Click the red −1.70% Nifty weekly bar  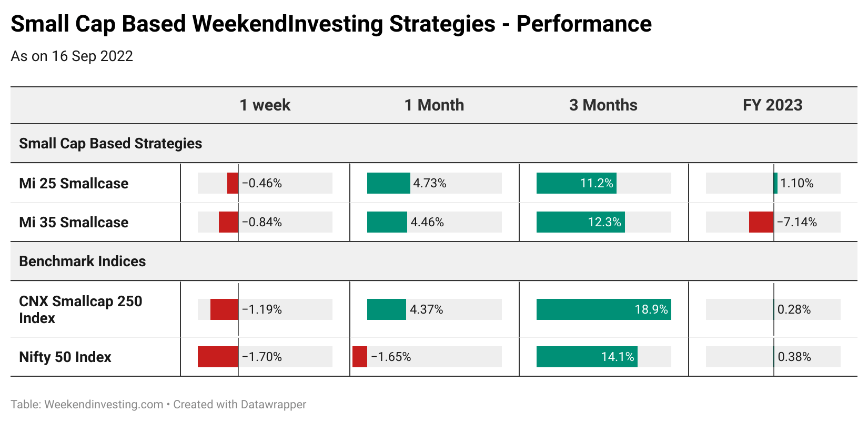pyautogui.click(x=218, y=357)
